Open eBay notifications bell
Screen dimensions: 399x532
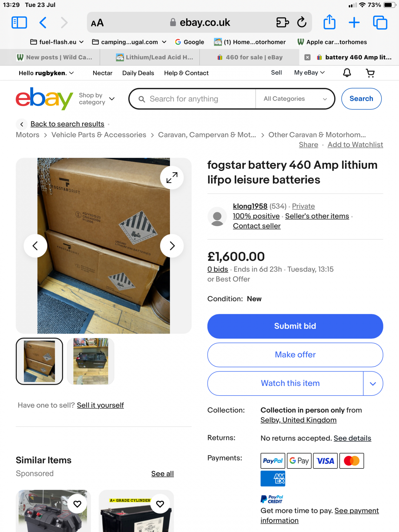347,73
